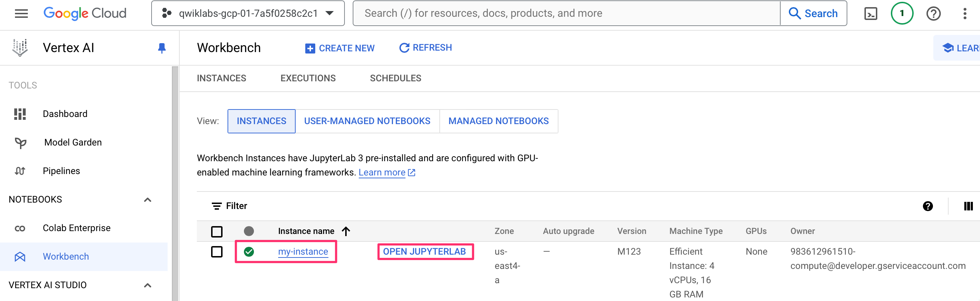Click the M123 version cell
980x301 pixels.
[629, 251]
